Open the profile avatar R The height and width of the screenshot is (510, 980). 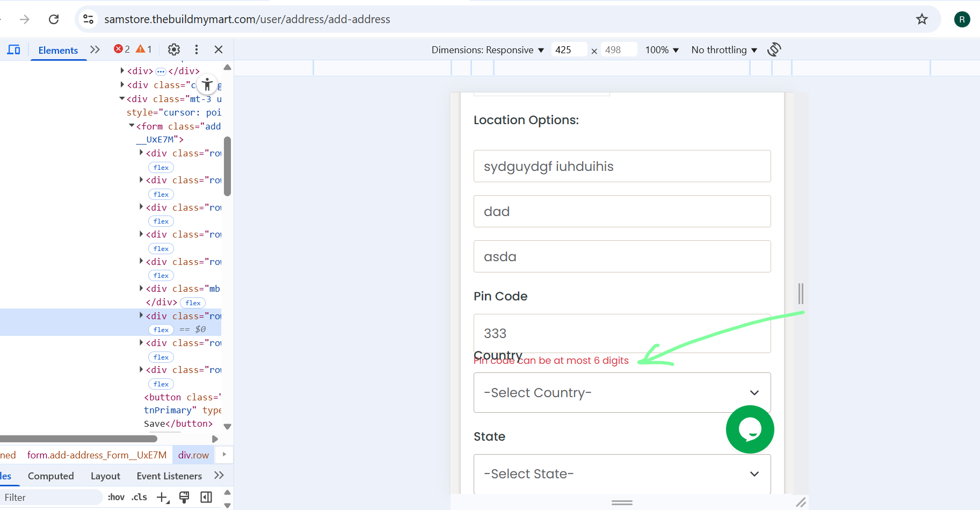coord(962,19)
